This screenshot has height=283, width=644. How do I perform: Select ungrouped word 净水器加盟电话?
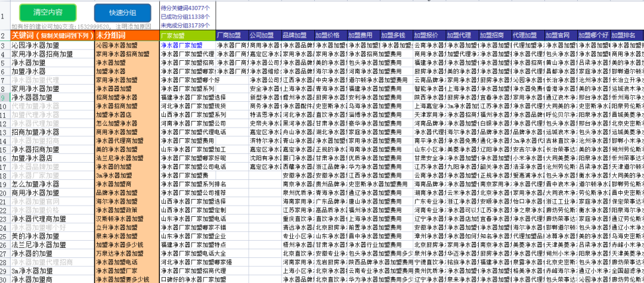(x=127, y=262)
